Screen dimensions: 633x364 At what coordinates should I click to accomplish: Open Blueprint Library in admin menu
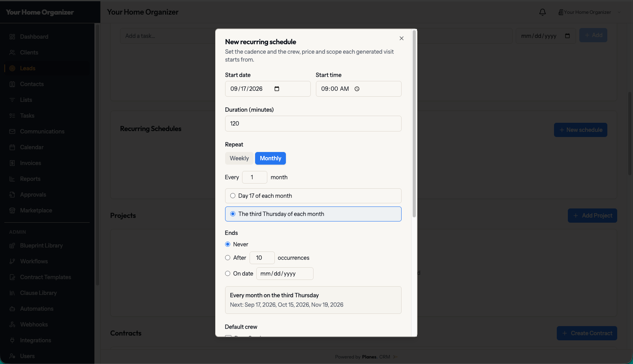tap(41, 246)
